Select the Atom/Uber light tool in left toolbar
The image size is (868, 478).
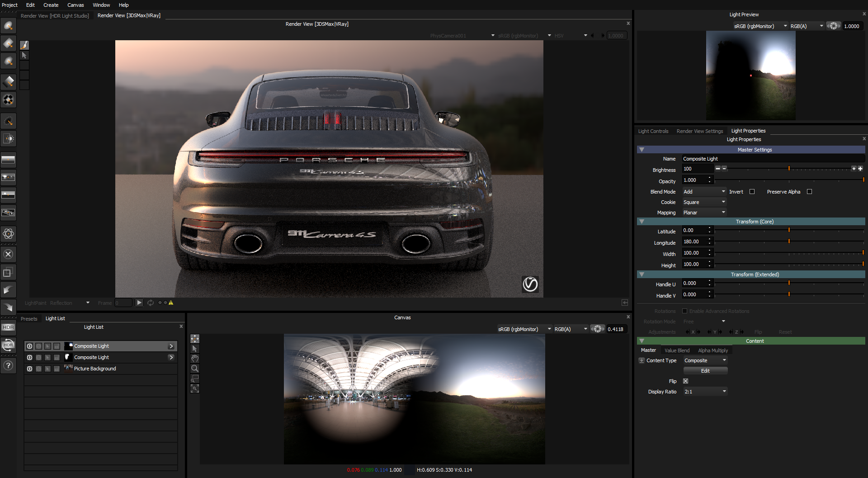[x=8, y=234]
